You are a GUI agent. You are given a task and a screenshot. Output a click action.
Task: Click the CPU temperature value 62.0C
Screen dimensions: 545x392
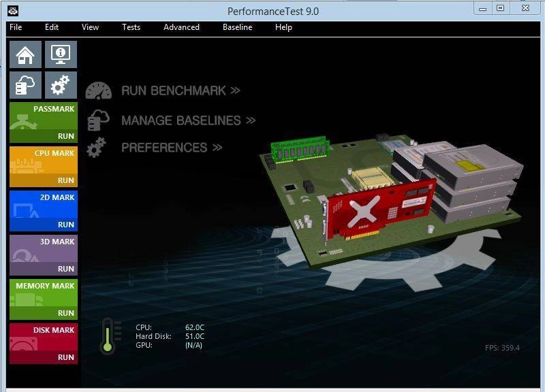tap(195, 327)
